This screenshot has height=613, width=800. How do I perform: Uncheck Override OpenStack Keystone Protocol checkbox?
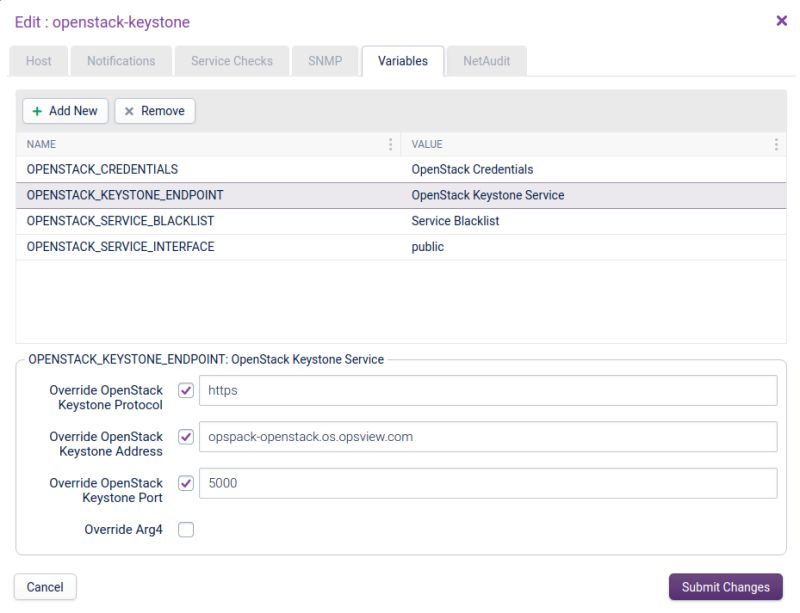point(186,390)
